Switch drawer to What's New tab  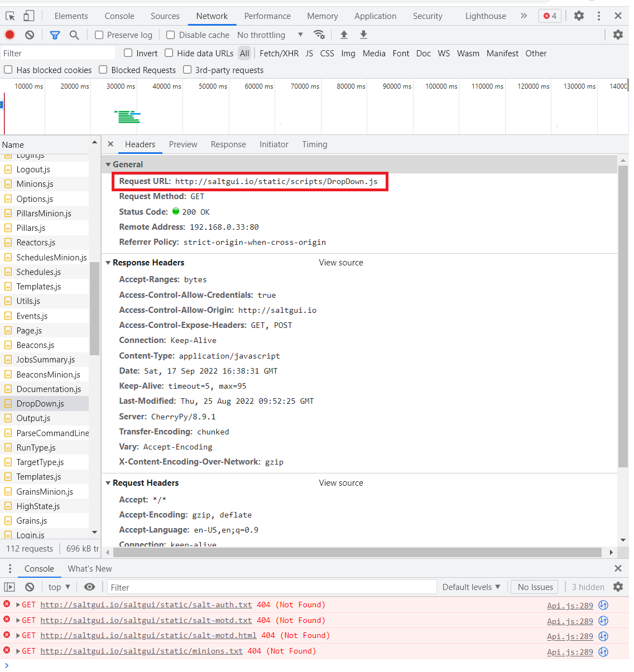pos(90,568)
